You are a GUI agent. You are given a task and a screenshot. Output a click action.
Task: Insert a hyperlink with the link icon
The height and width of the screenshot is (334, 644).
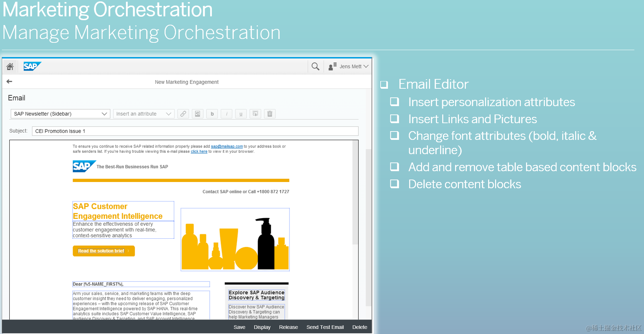click(x=183, y=114)
